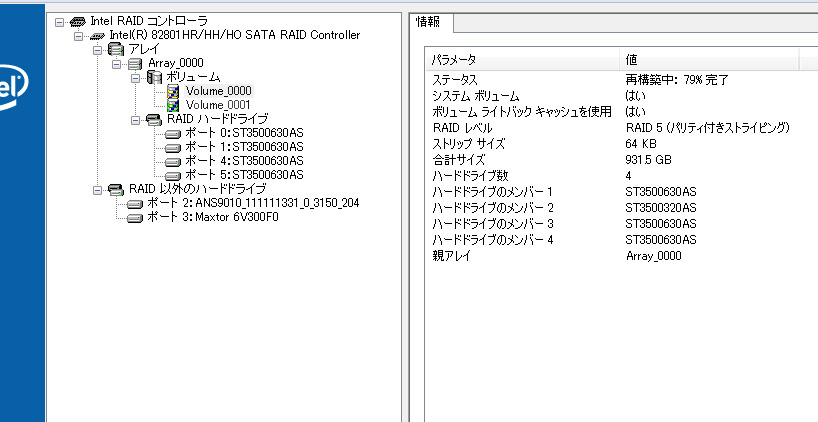818x422 pixels.
Task: Collapse the RAID ハードドライブ tree node
Action: click(x=136, y=120)
